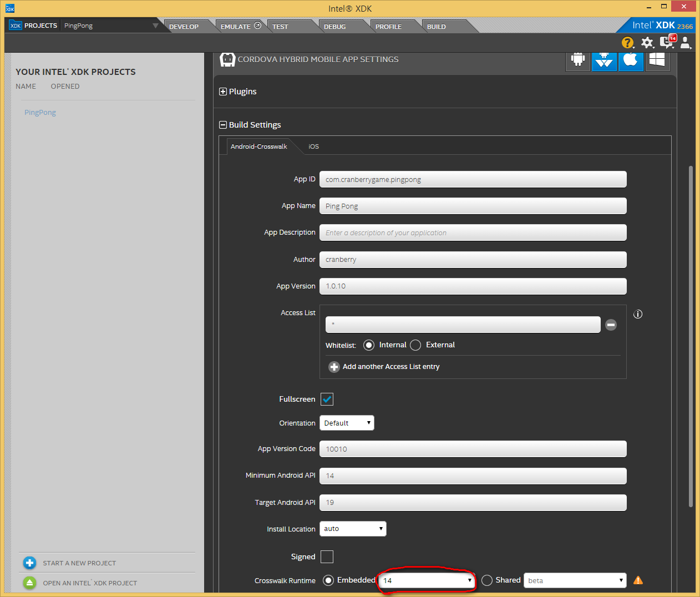Uncheck the Fullscreen checkbox
The width and height of the screenshot is (700, 597).
pyautogui.click(x=327, y=399)
